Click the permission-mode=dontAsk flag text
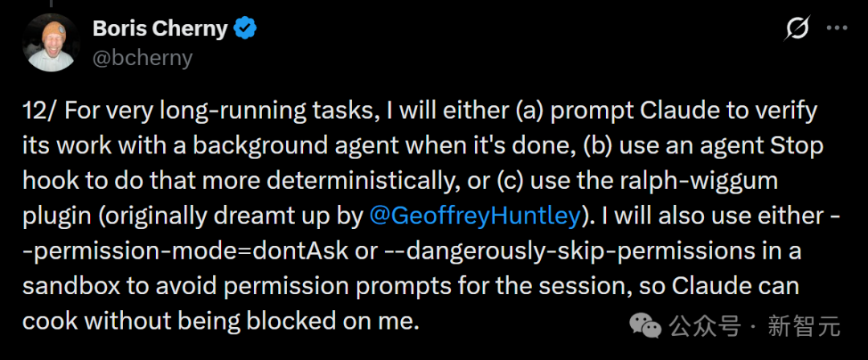 click(186, 251)
